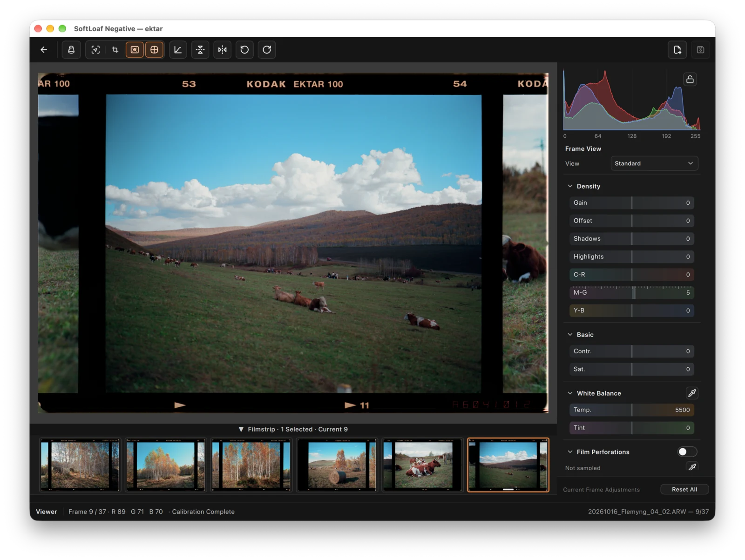
Task: Open the curves angle tool
Action: (x=178, y=50)
